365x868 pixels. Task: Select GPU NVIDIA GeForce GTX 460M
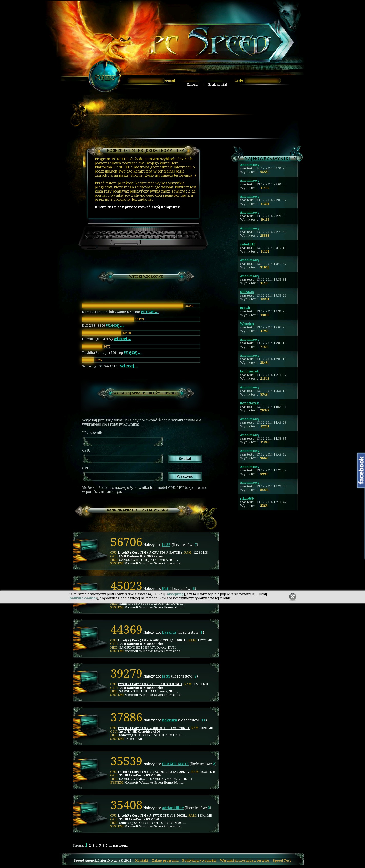click(140, 775)
